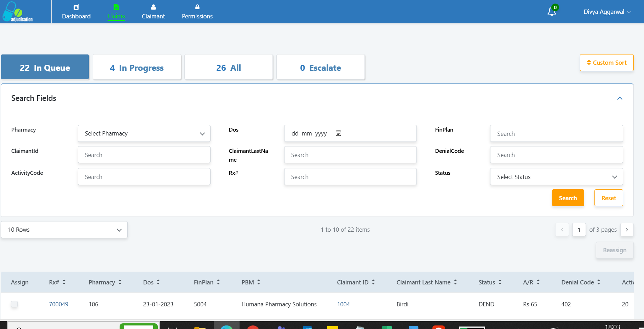Sort by Pharmacy column sort icon
The width and height of the screenshot is (644, 329).
[x=120, y=282]
